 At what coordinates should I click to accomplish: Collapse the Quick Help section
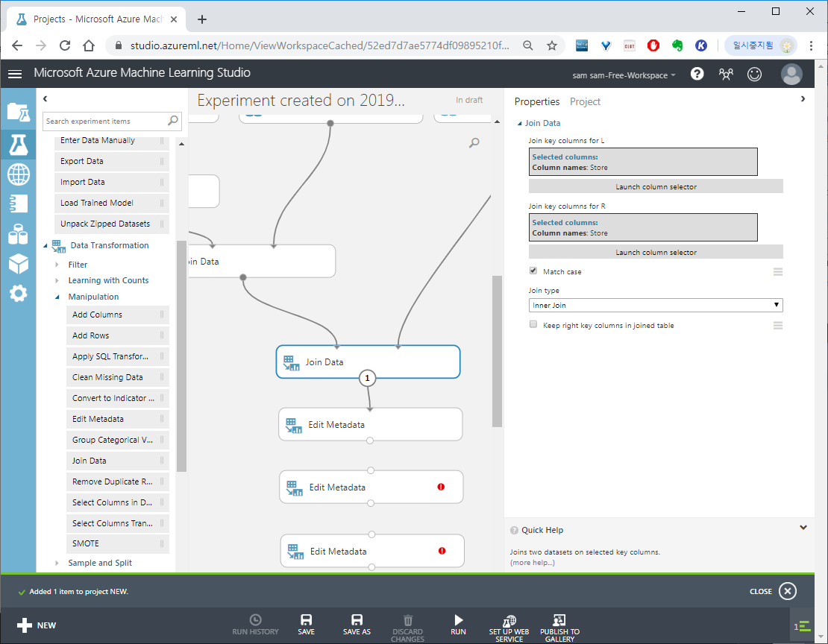(x=803, y=527)
